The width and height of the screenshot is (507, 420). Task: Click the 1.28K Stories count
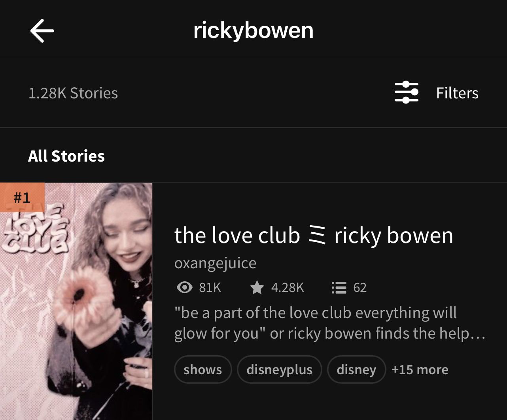click(73, 93)
